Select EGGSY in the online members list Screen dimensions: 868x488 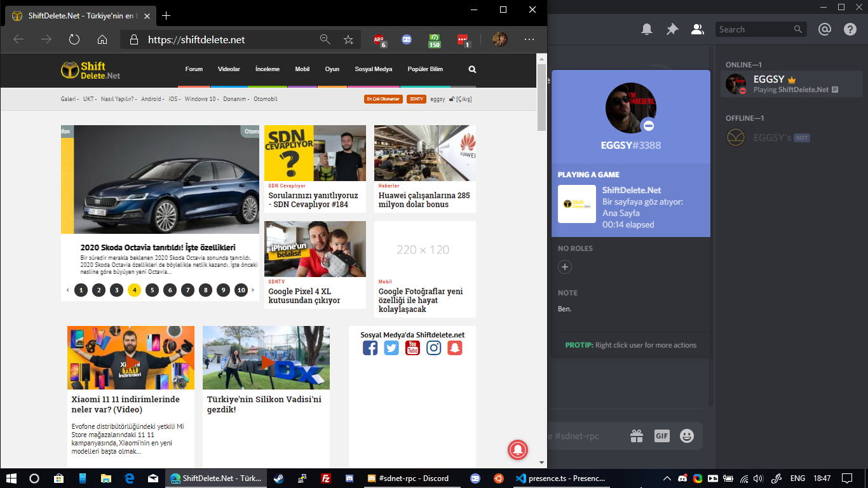pos(792,84)
